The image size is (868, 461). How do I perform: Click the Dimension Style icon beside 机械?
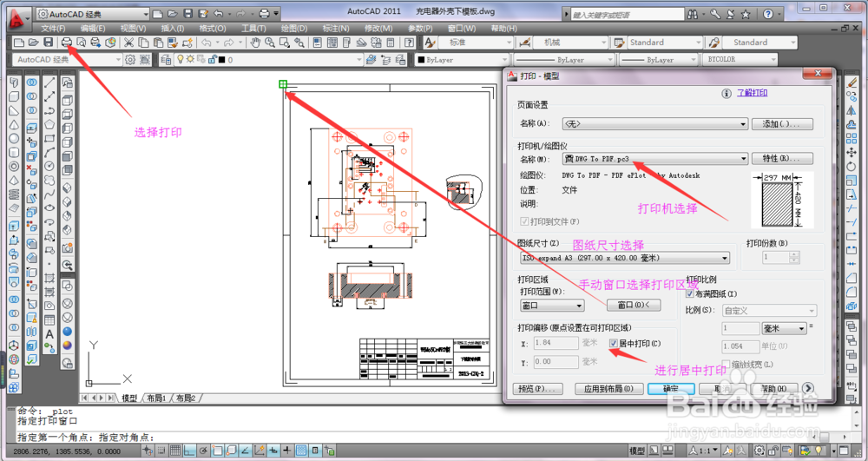(x=525, y=42)
